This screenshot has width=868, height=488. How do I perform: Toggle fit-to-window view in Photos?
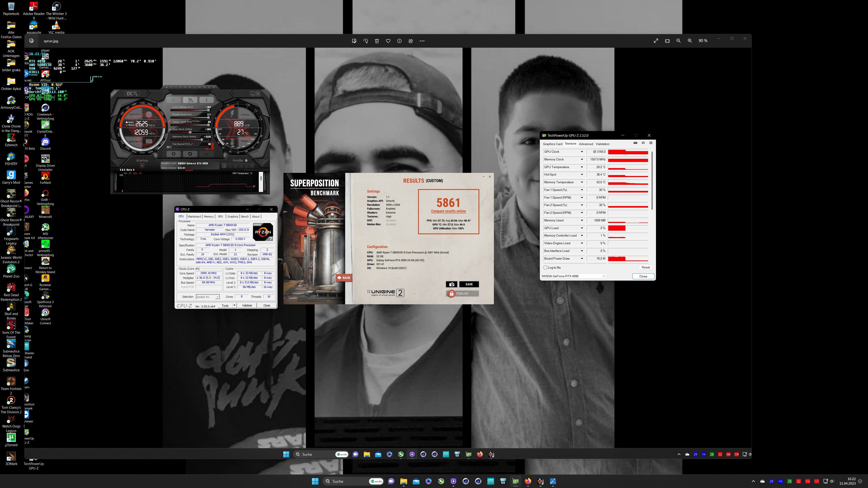(667, 41)
